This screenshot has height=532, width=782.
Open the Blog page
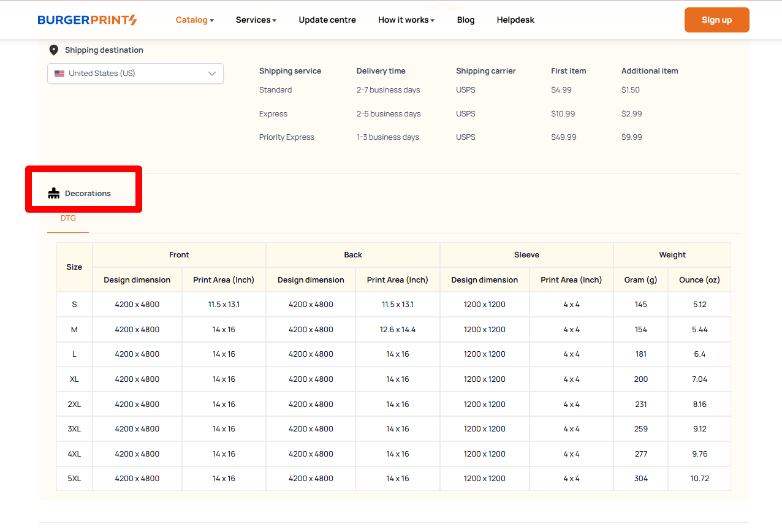pos(465,20)
